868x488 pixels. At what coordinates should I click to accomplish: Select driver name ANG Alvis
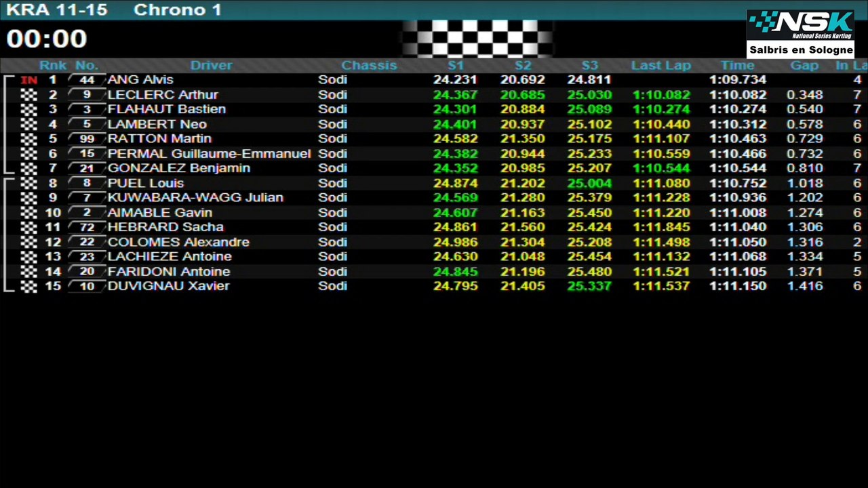(x=140, y=80)
